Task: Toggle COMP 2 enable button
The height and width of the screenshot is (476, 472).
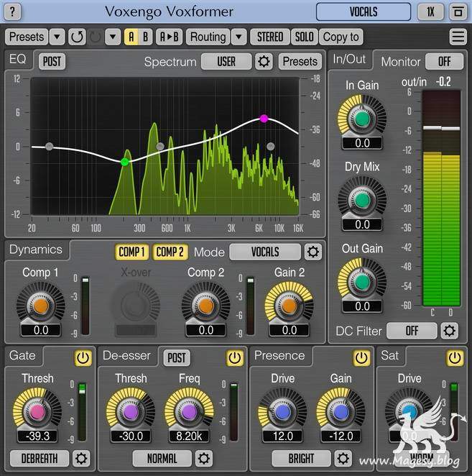Action: (x=170, y=252)
